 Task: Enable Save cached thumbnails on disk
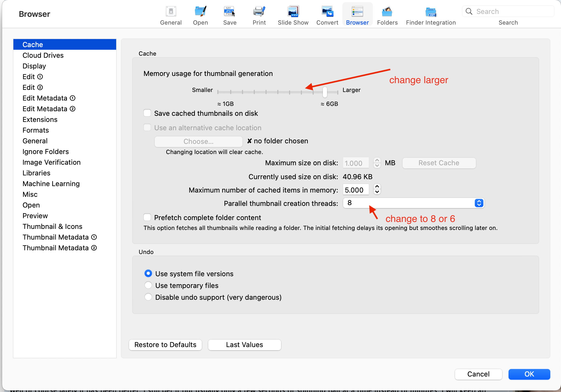(x=148, y=113)
